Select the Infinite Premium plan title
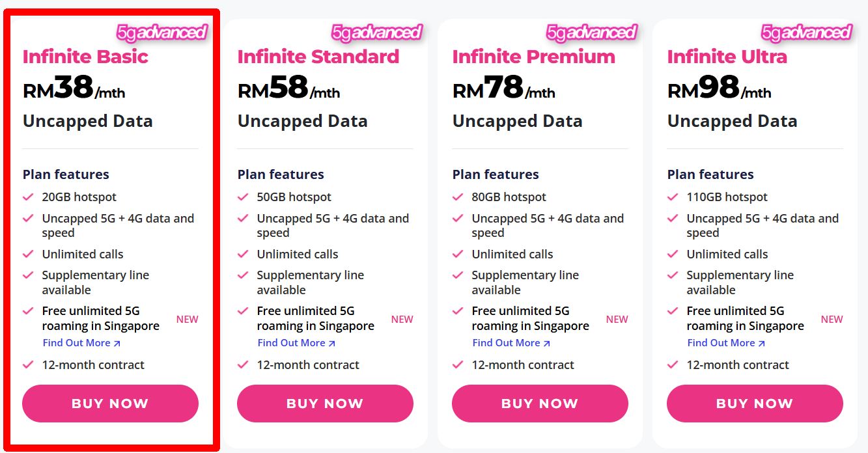868x453 pixels. click(533, 57)
